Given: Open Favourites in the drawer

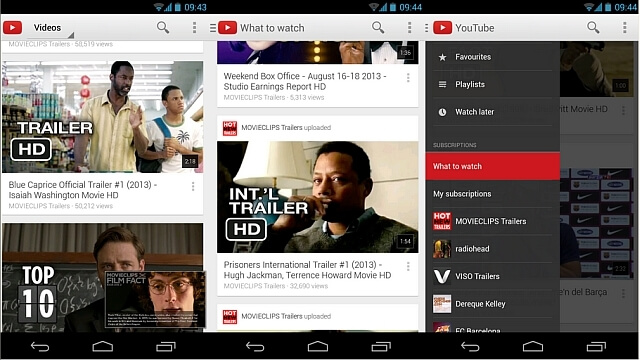Looking at the screenshot, I should coord(493,57).
